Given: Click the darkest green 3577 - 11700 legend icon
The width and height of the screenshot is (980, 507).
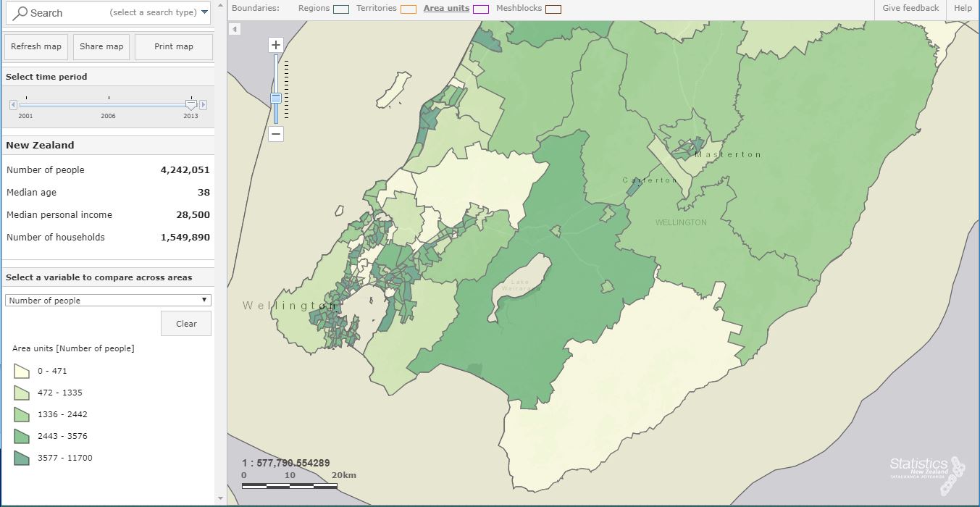Looking at the screenshot, I should coord(21,458).
